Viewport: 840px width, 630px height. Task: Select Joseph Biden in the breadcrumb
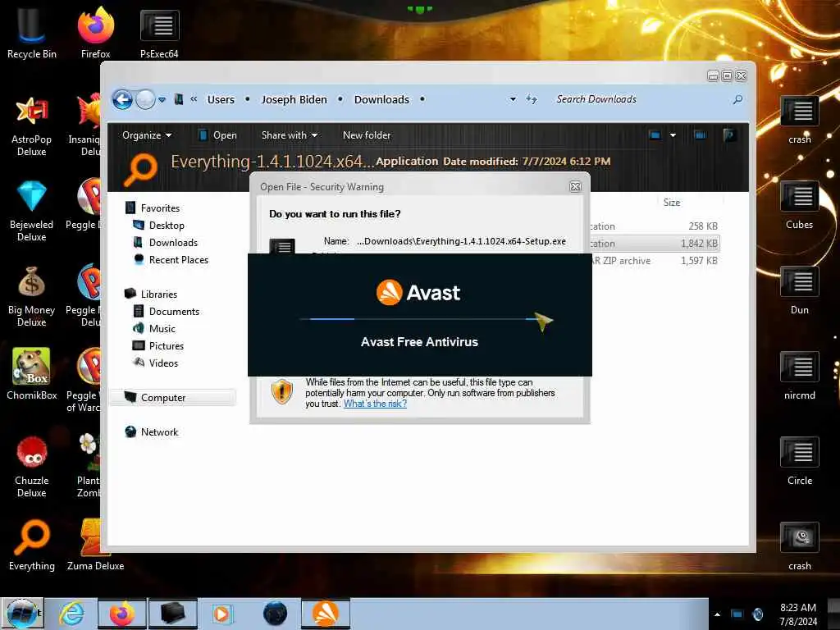[294, 99]
